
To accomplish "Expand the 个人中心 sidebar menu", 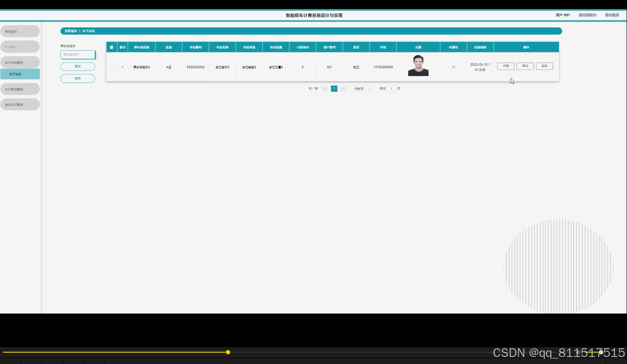I will pos(20,47).
